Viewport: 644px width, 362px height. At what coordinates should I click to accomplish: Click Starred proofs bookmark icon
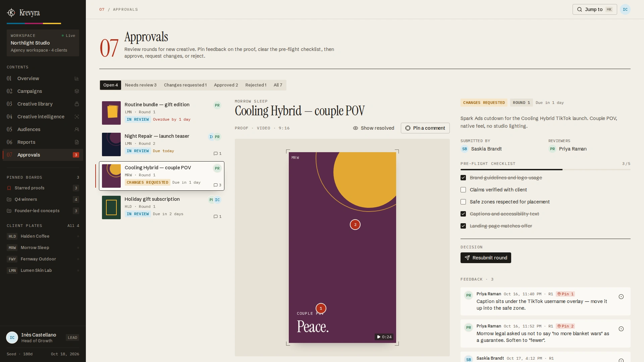[9, 188]
